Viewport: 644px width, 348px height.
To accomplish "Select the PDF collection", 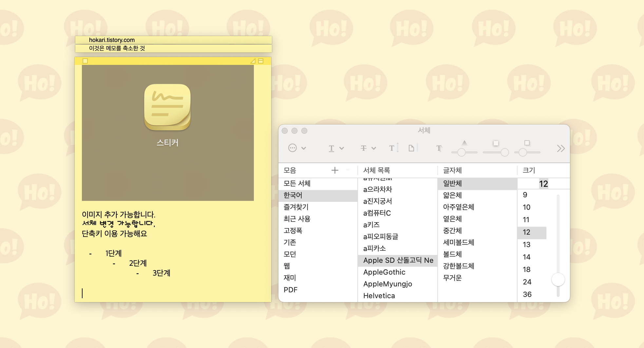I will (x=318, y=290).
